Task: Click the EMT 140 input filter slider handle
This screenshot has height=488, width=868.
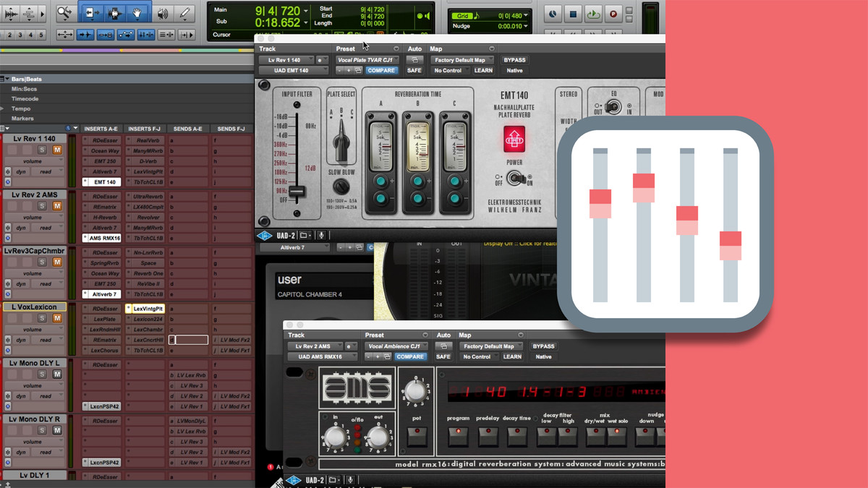Action: (297, 192)
